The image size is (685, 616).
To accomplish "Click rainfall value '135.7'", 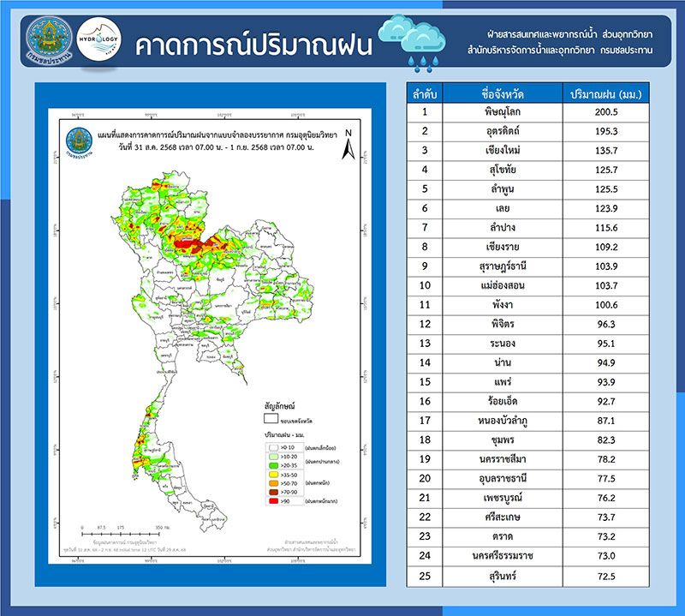I will (x=606, y=151).
